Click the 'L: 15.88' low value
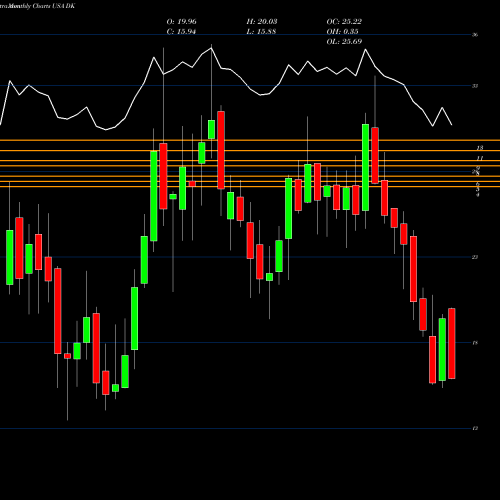Viewport: 500px width, 500px height. (x=261, y=32)
